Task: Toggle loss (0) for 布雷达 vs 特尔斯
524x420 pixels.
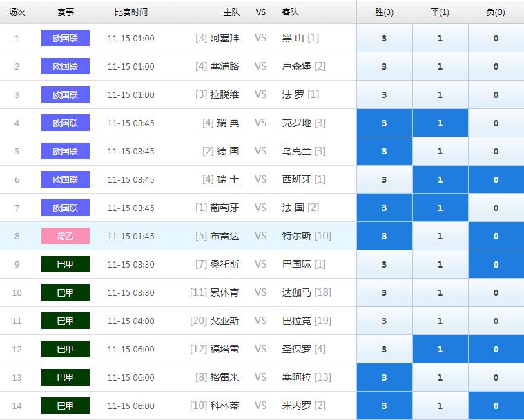Action: click(x=496, y=236)
